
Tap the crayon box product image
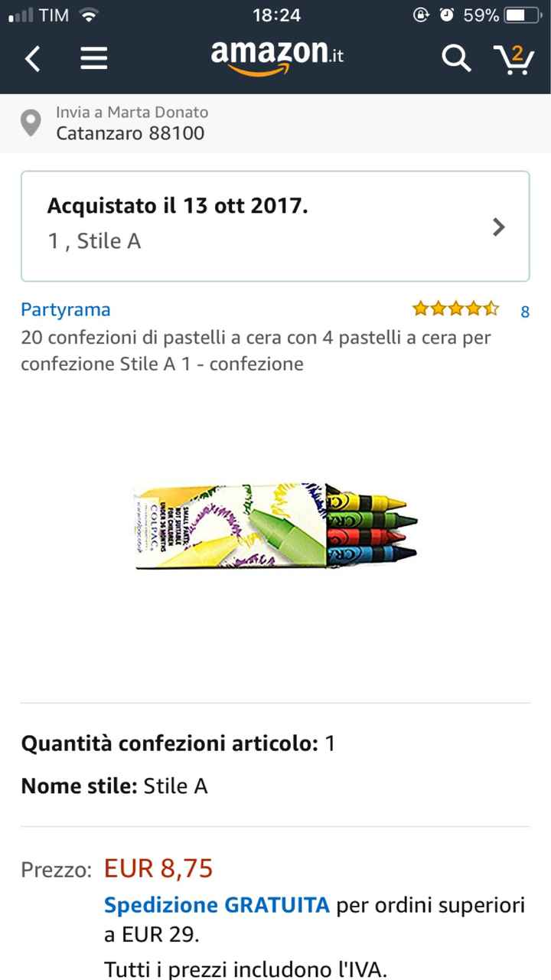tap(276, 525)
